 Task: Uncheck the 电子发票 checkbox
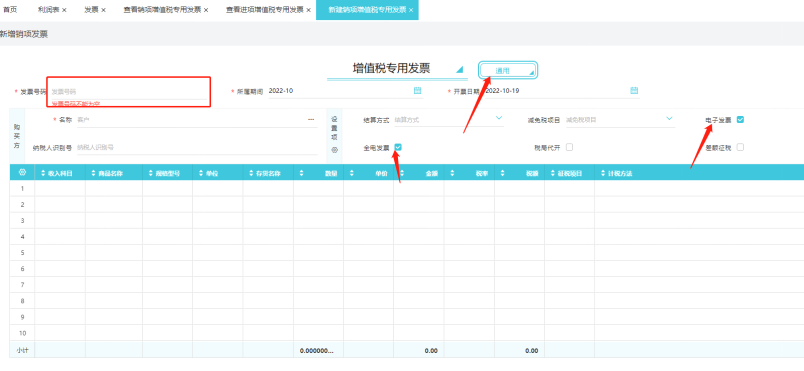(x=740, y=119)
